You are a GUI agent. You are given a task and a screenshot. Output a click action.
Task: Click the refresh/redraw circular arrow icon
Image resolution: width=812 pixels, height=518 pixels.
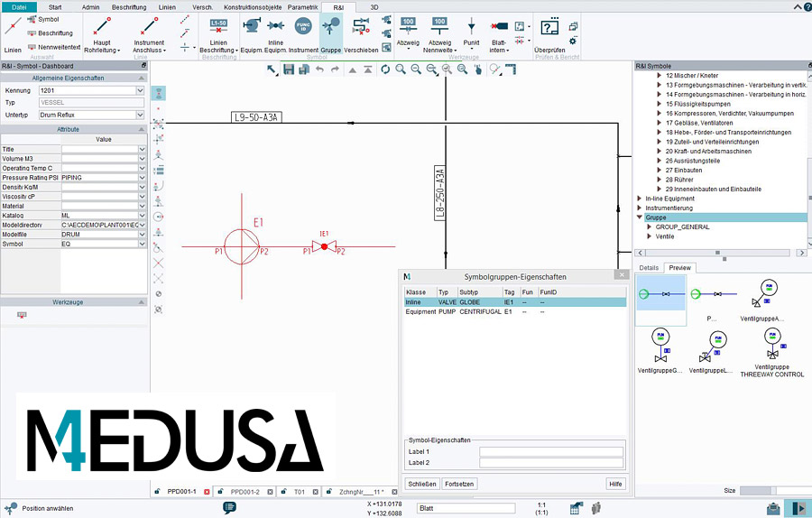[385, 69]
